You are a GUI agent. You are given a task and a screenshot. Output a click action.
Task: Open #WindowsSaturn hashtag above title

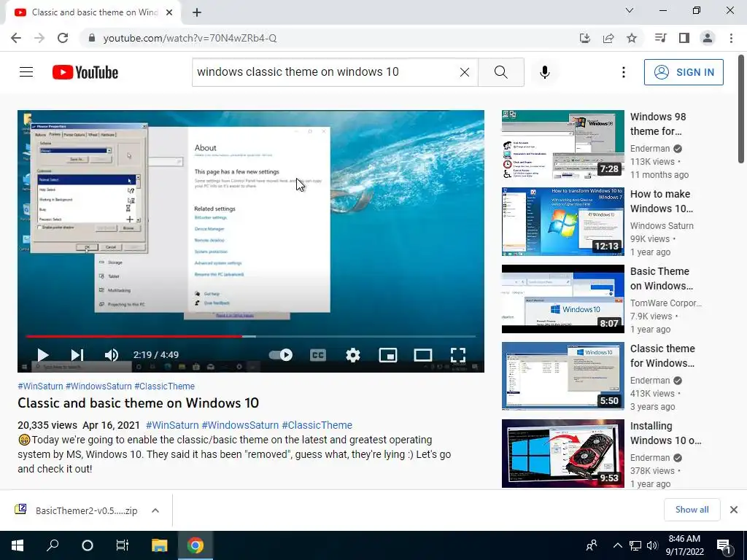tap(98, 386)
